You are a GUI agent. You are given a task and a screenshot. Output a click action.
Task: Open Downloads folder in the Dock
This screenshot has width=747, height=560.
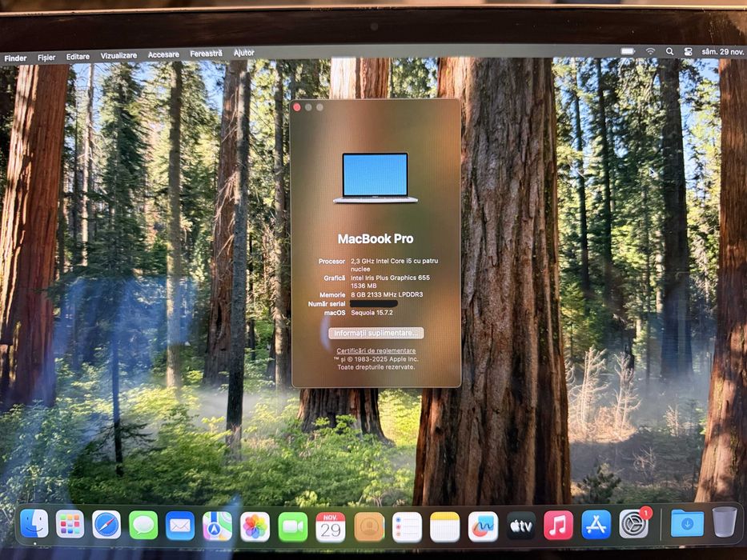point(687,523)
